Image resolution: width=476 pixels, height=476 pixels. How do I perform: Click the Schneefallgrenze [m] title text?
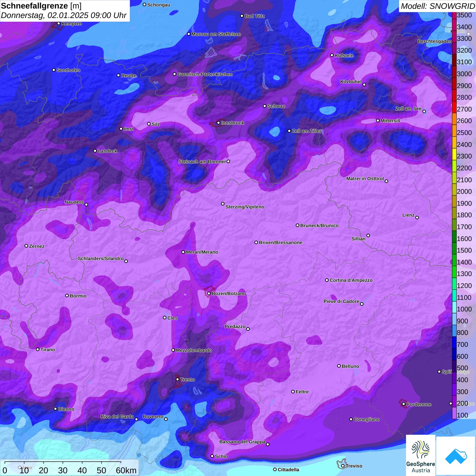pos(41,6)
